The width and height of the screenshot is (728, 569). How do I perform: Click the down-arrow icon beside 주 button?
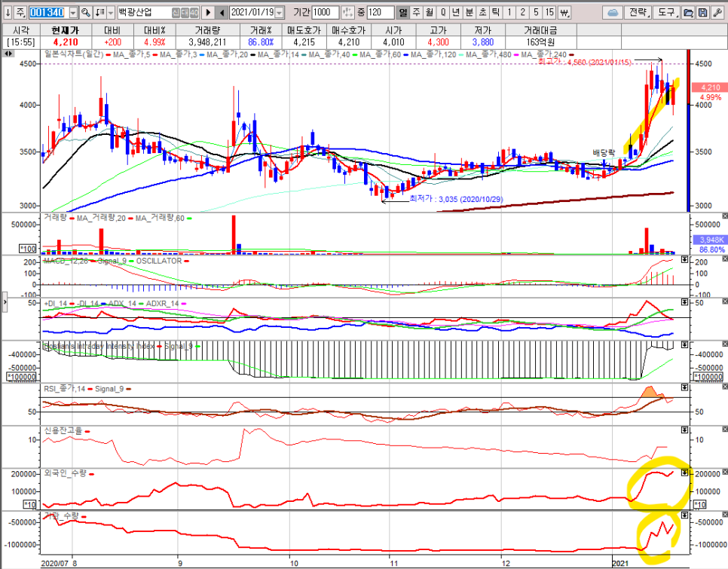coord(8,12)
